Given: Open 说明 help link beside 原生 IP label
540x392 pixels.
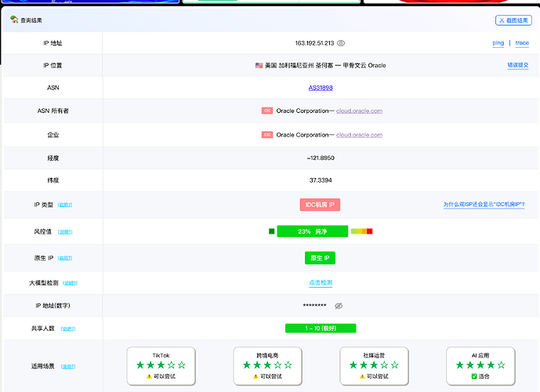Looking at the screenshot, I should click(65, 258).
